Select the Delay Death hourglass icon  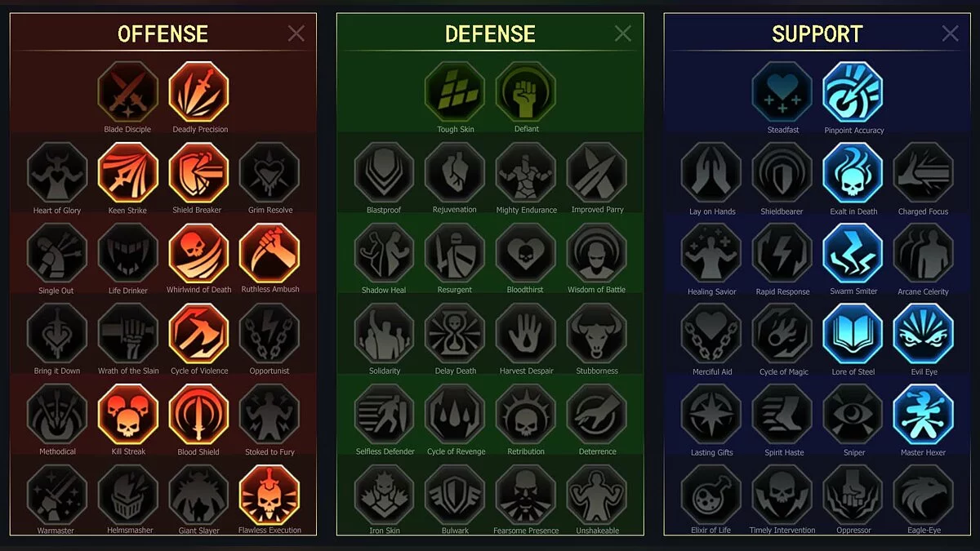pos(455,334)
